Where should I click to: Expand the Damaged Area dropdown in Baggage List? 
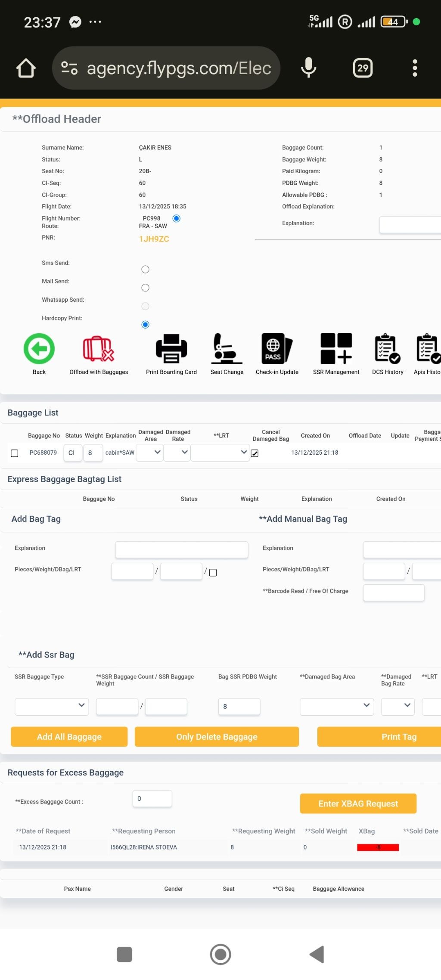pyautogui.click(x=149, y=453)
